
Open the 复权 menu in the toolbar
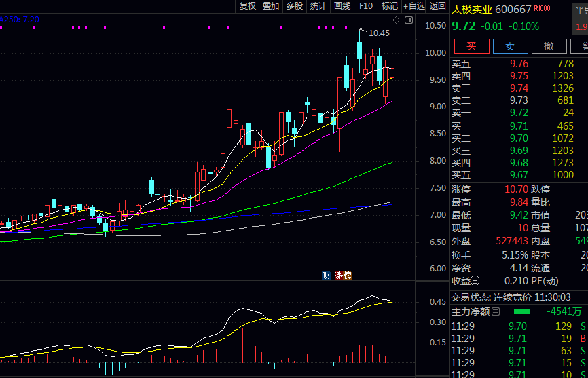(x=248, y=6)
